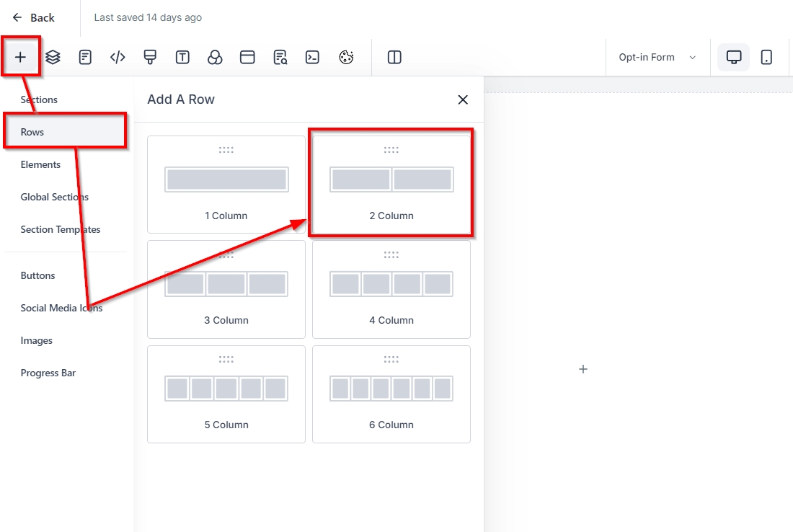Open Elements in the sidebar
This screenshot has width=793, height=532.
(41, 164)
